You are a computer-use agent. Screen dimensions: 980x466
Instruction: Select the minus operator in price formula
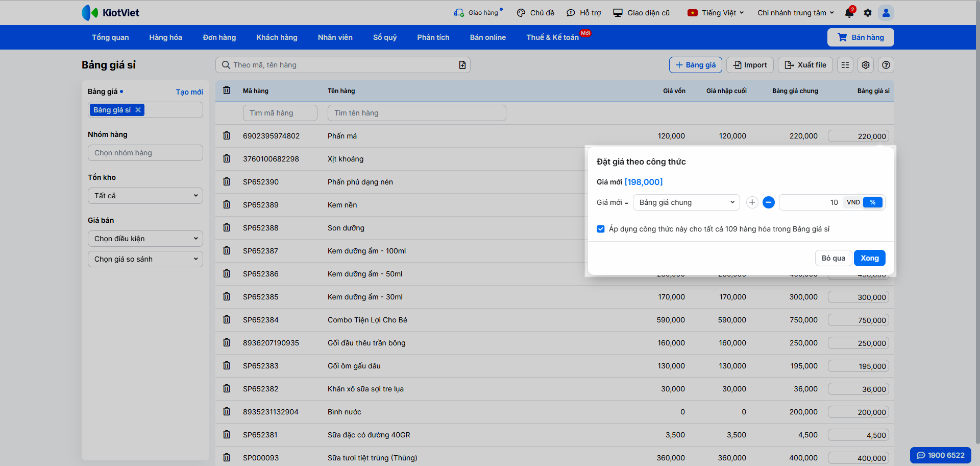point(768,202)
